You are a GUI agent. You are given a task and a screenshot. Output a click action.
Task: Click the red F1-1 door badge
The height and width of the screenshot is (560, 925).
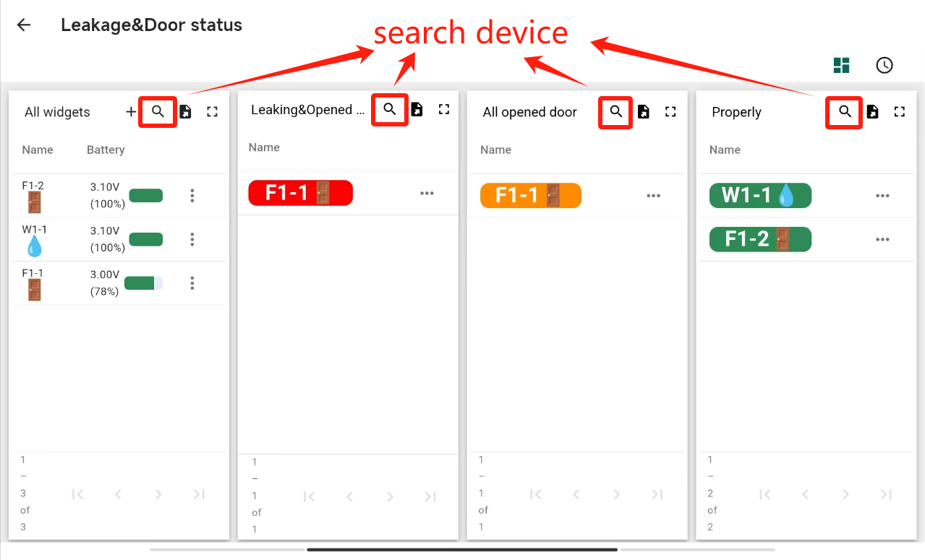pyautogui.click(x=300, y=193)
